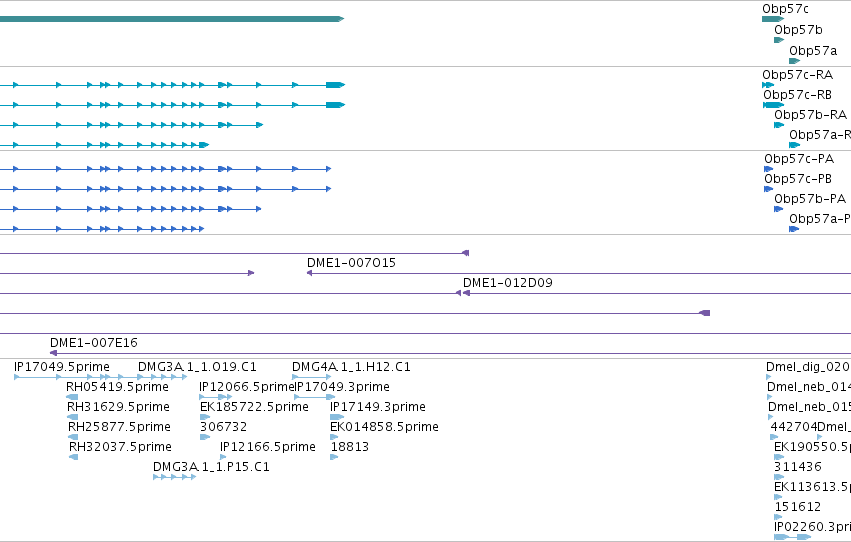The height and width of the screenshot is (542, 851).
Task: Click the IP02260.3pri spliced EST glyph
Action: click(792, 538)
